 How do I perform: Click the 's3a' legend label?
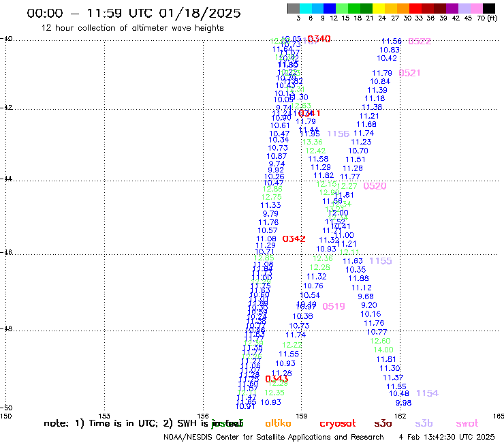pos(383,423)
